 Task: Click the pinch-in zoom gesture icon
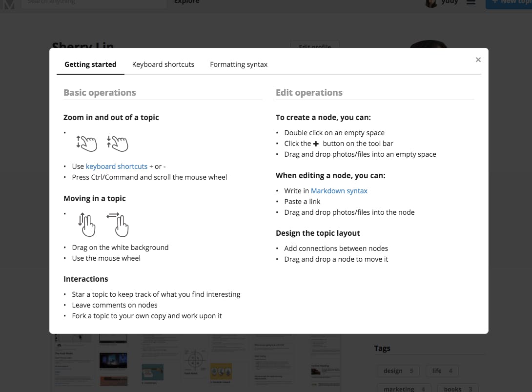118,144
